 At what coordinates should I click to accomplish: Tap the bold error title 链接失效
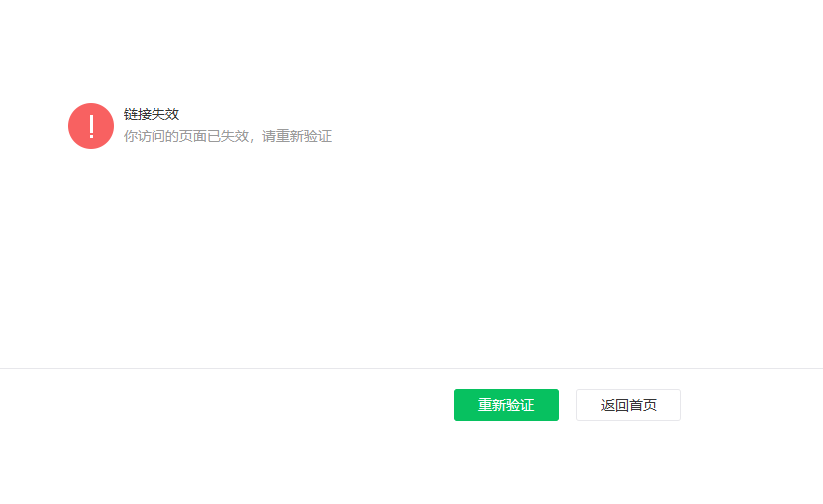pyautogui.click(x=152, y=114)
